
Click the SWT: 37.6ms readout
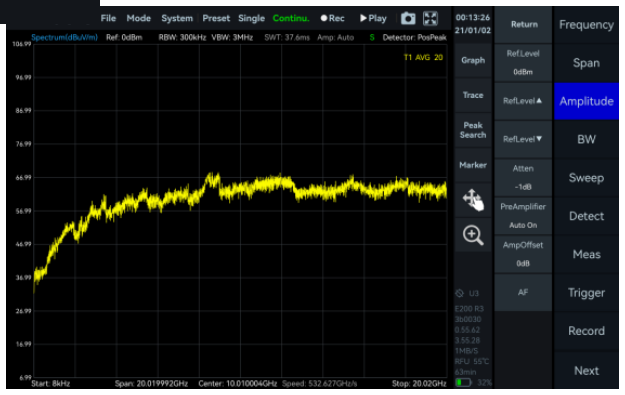click(x=287, y=37)
